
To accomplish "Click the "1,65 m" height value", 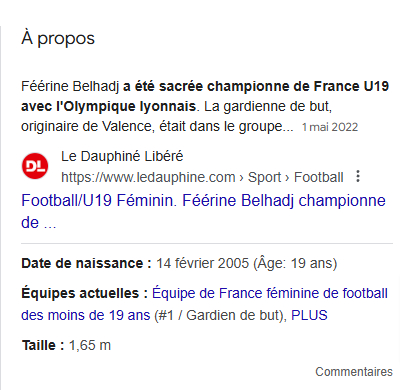I will 90,345.
